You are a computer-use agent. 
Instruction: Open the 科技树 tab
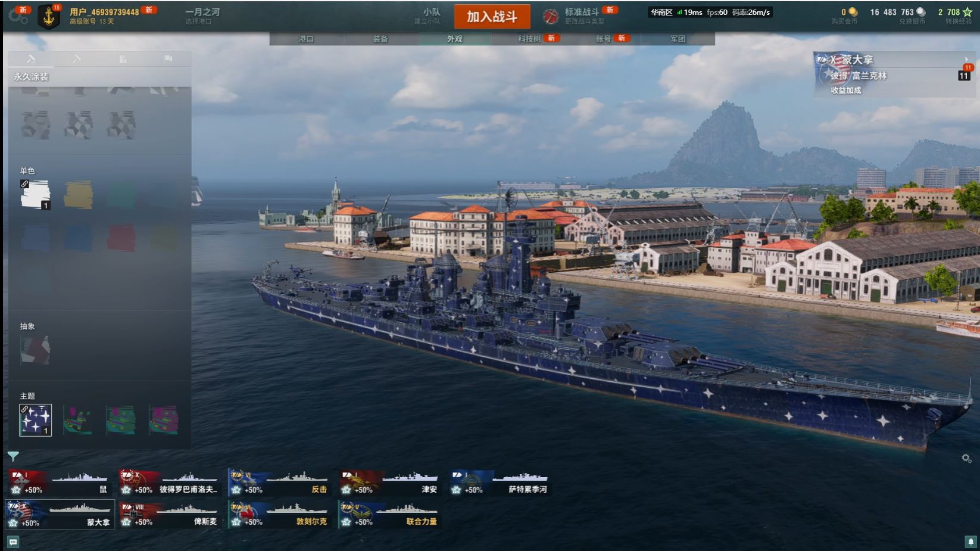click(x=529, y=39)
